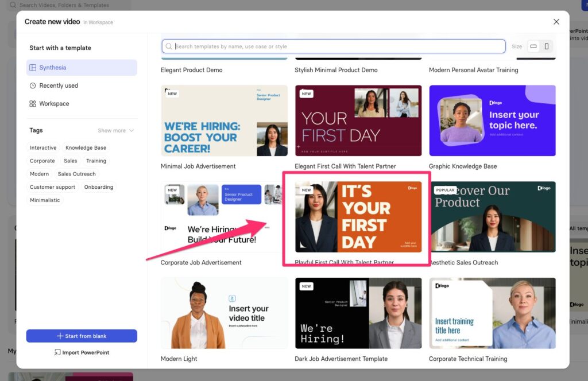Select Modern Light template thumbnail
588x381 pixels.
tap(225, 313)
